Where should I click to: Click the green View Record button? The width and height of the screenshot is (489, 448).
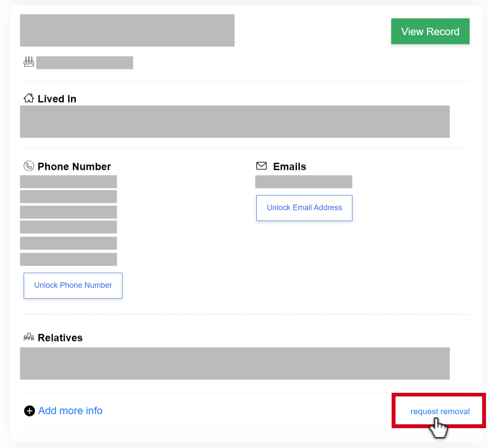click(x=430, y=31)
